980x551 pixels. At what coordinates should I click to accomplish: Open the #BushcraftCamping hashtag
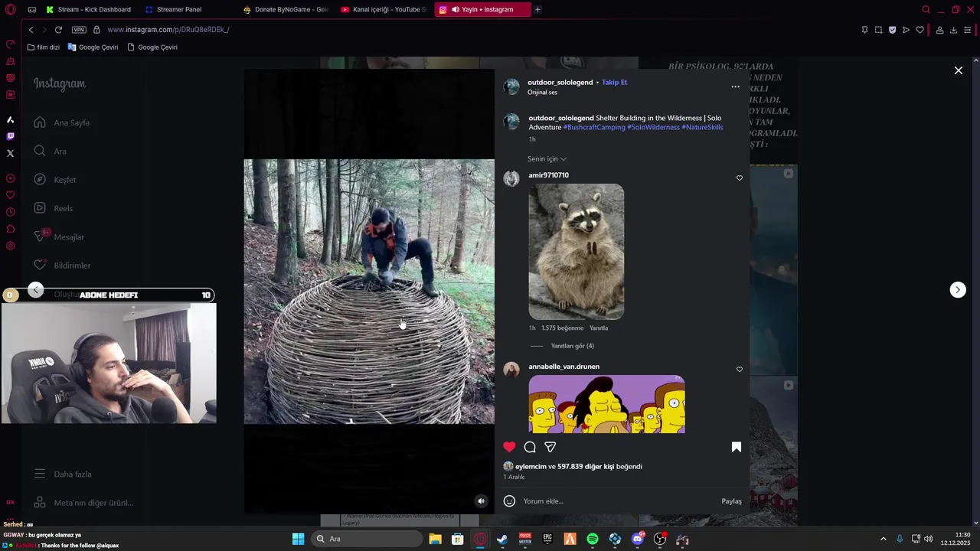tap(594, 127)
